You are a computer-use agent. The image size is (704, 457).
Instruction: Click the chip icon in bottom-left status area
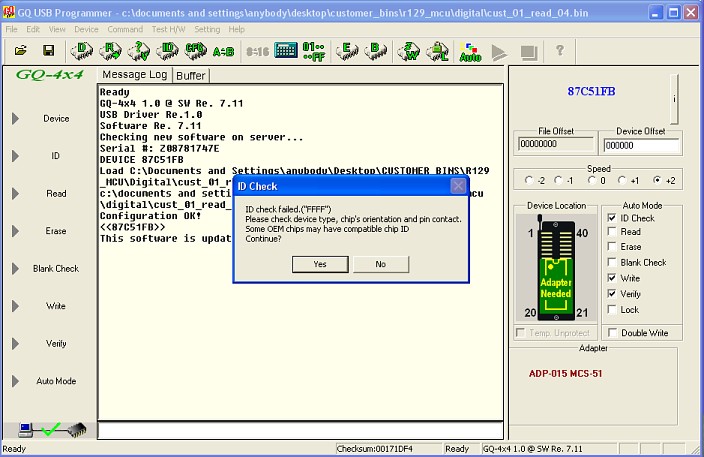pyautogui.click(x=76, y=430)
